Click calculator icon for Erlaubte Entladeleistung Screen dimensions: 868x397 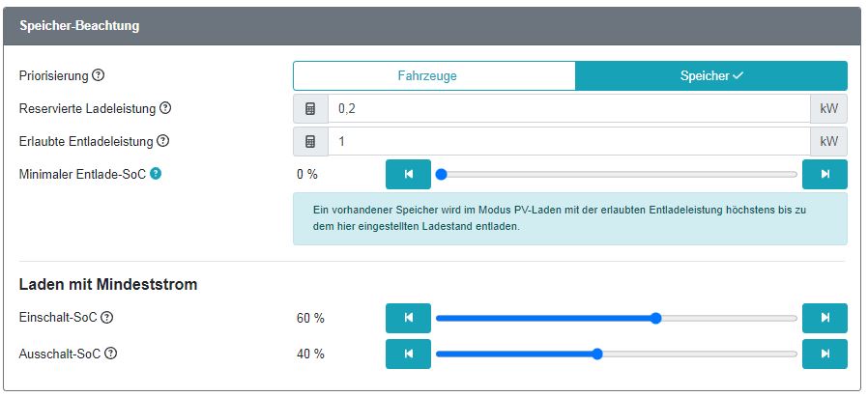pyautogui.click(x=310, y=142)
